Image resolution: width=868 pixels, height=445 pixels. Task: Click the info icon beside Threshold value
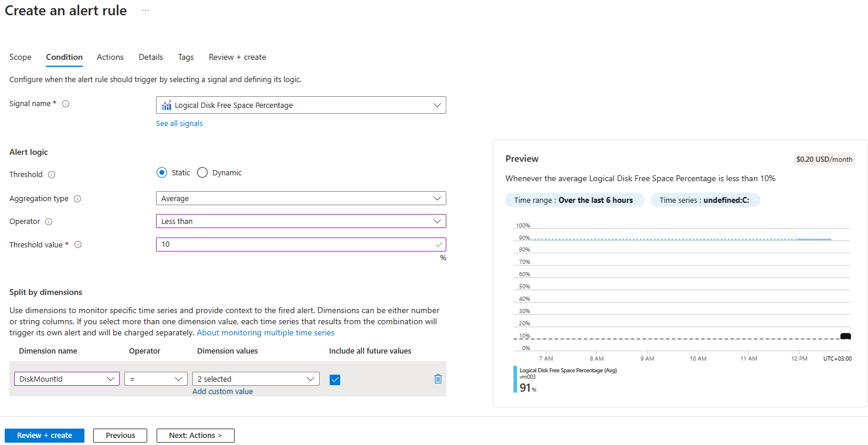[x=78, y=244]
